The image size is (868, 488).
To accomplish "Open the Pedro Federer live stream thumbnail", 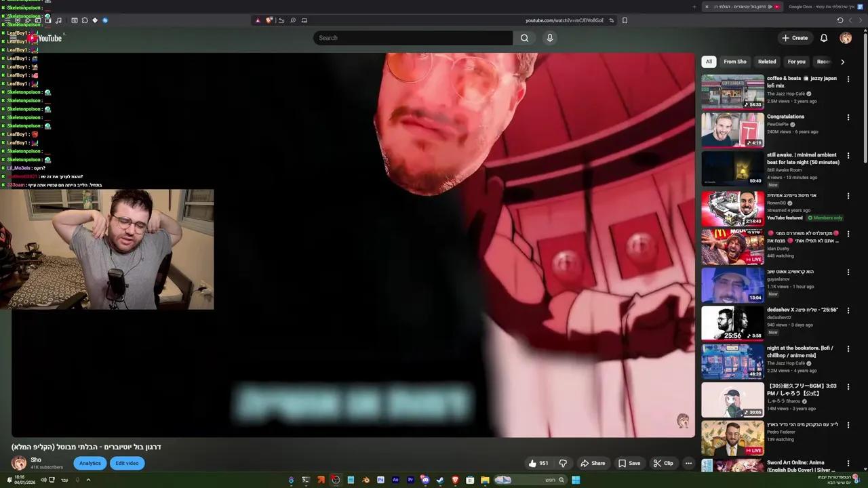I will 732,438.
